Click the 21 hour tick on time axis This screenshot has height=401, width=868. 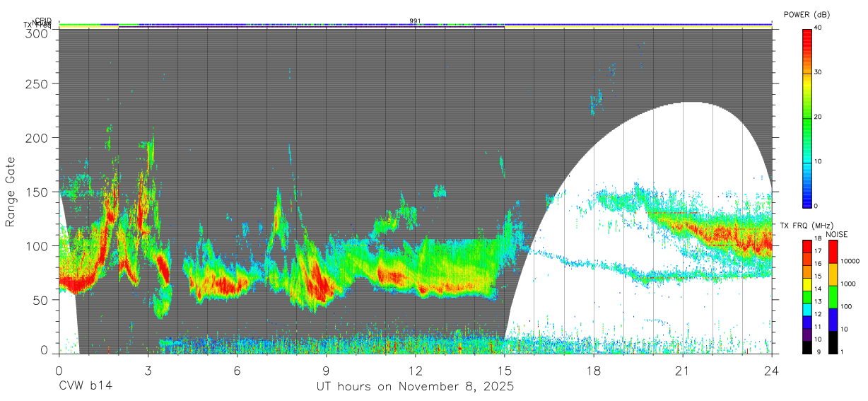click(682, 370)
